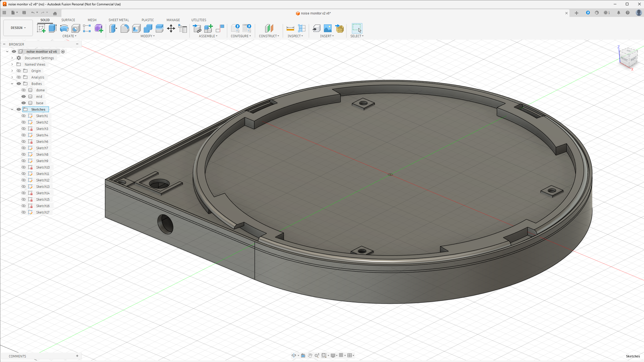Show Sketch1 in the browser
Screen dimensions: 644x362
[24, 115]
